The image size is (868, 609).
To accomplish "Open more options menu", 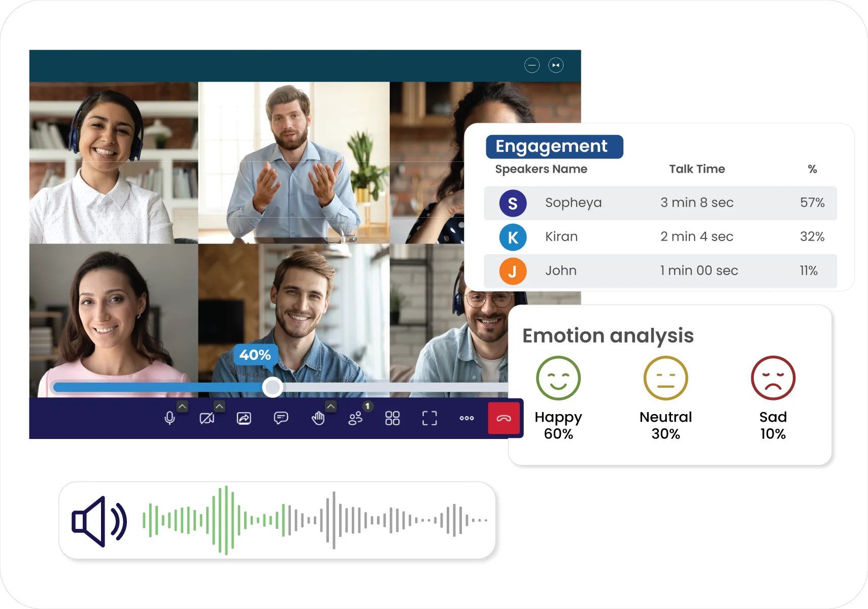I will click(466, 418).
